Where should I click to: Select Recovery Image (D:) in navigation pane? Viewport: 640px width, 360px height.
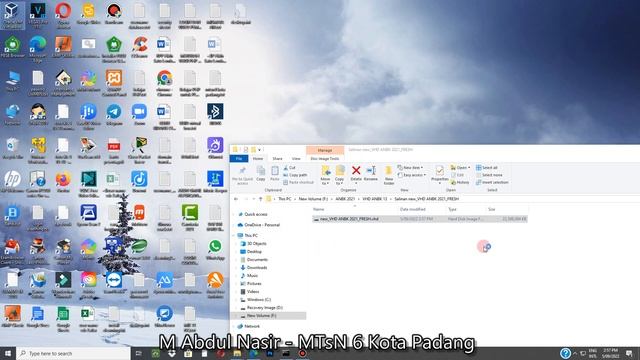(x=264, y=308)
